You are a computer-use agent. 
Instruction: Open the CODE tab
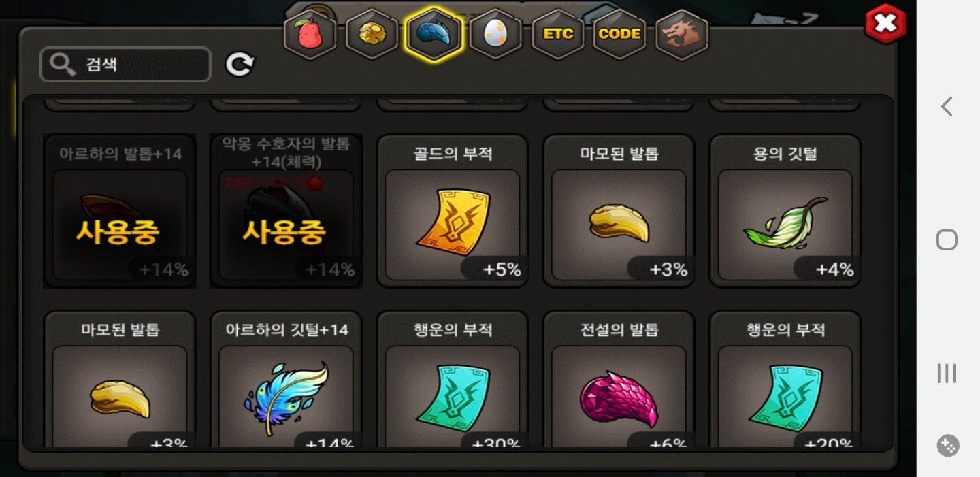point(619,34)
